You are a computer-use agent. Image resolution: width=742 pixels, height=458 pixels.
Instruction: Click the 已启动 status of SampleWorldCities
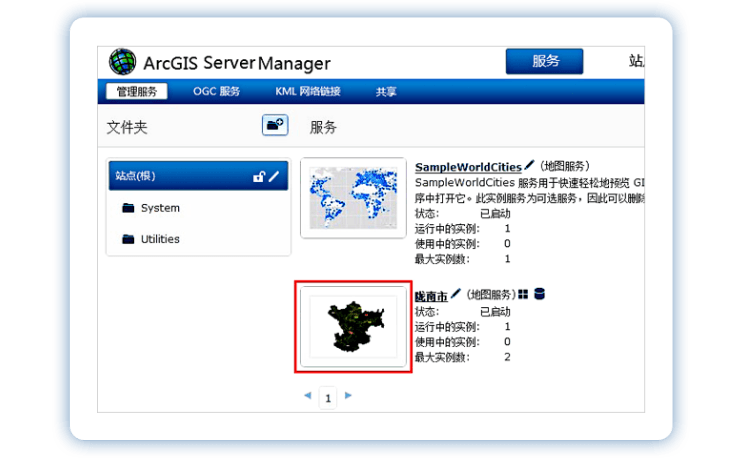coord(495,213)
